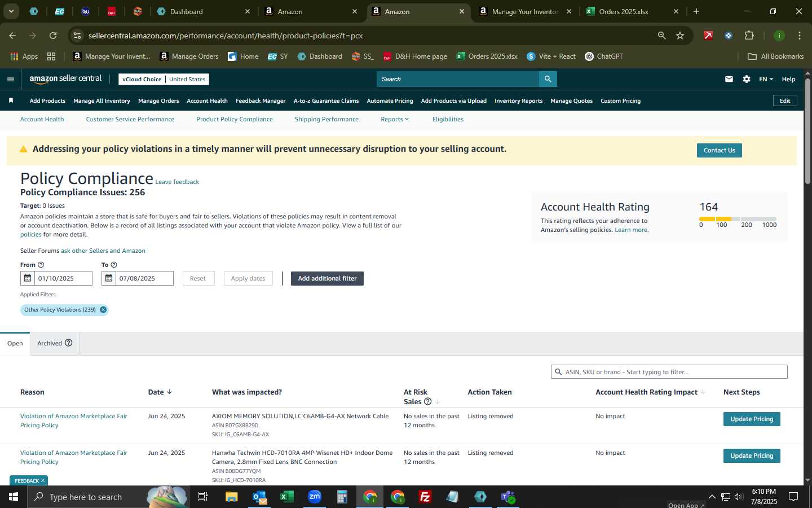812x508 pixels.
Task: Click the Seller Central Search field
Action: click(458, 79)
